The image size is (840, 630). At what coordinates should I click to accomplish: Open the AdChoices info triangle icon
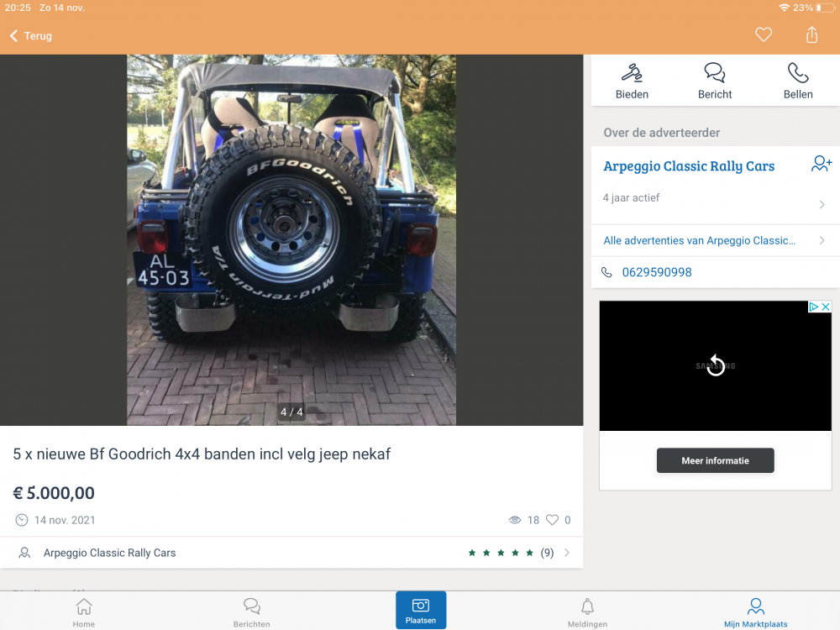tap(813, 307)
